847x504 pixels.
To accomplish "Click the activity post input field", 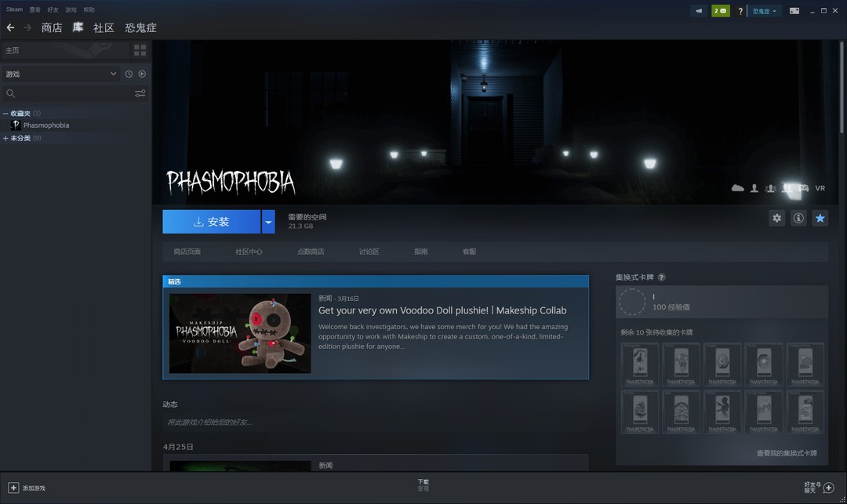I will (376, 422).
